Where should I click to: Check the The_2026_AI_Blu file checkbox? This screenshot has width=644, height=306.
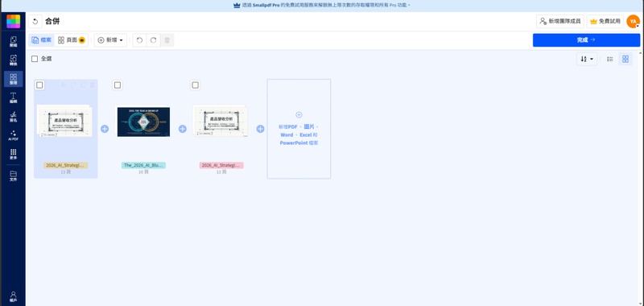tap(118, 85)
